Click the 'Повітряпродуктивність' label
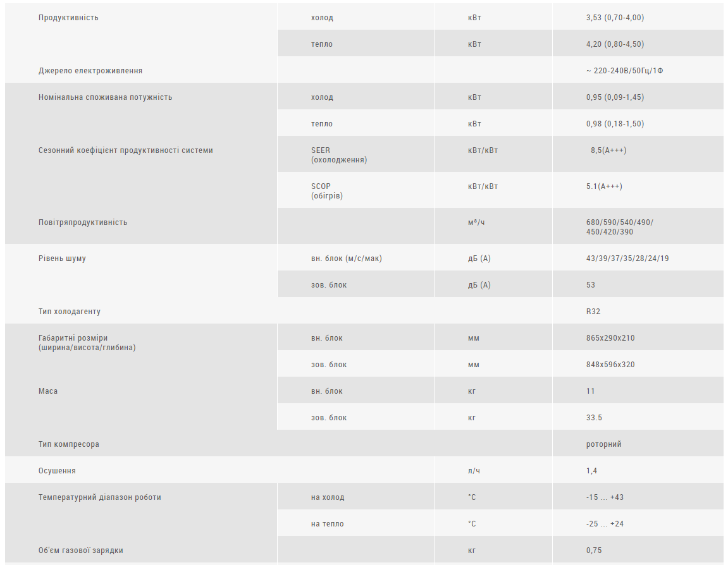Image resolution: width=728 pixels, height=565 pixels. coord(83,222)
